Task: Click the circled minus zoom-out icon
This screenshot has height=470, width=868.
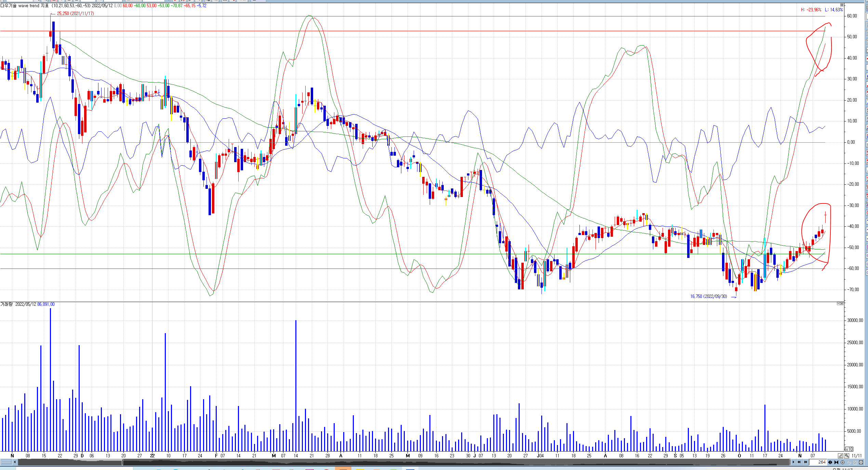Action: click(849, 462)
